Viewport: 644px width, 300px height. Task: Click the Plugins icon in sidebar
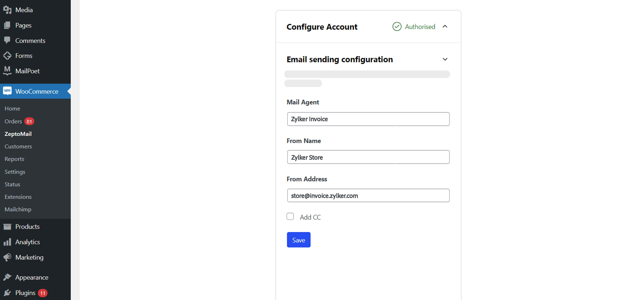(7, 292)
